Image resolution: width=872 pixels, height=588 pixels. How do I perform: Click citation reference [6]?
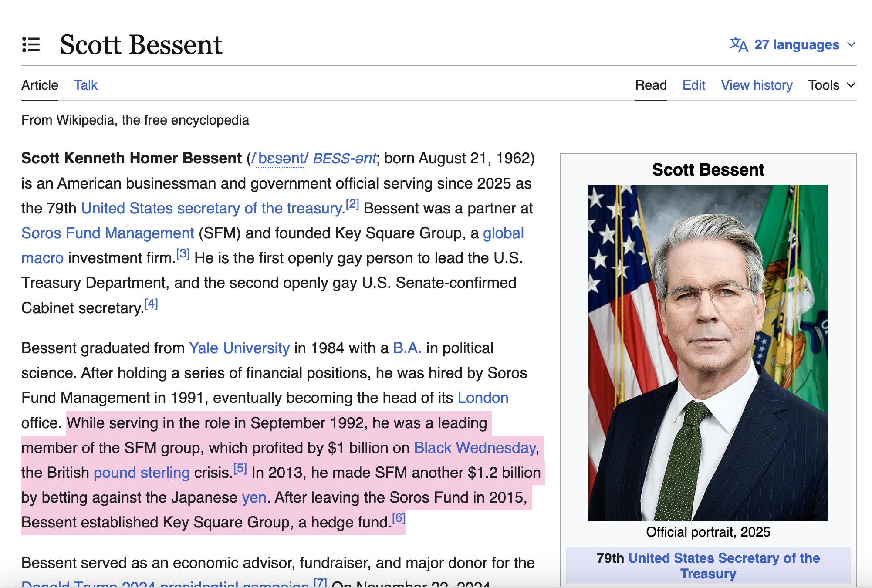399,518
